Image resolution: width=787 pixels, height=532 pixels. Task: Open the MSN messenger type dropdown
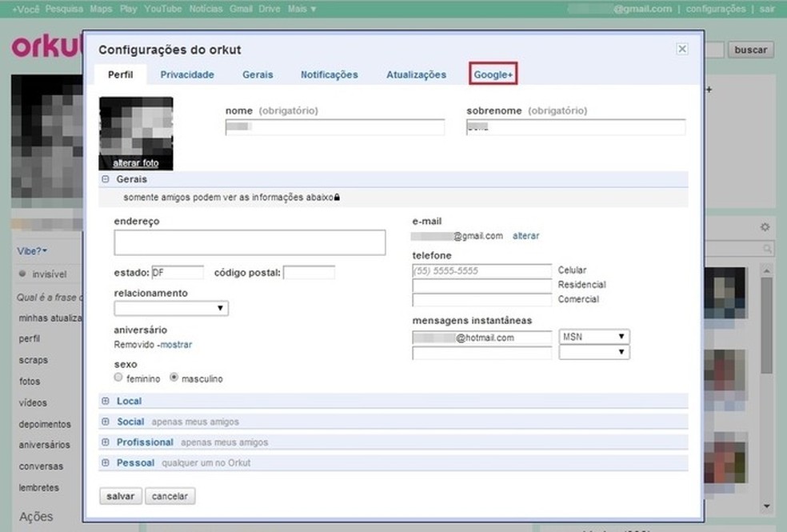(594, 337)
